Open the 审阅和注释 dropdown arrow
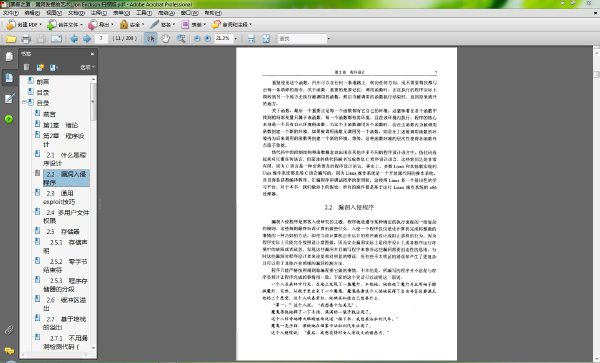The width and height of the screenshot is (600, 363). pyautogui.click(x=251, y=24)
